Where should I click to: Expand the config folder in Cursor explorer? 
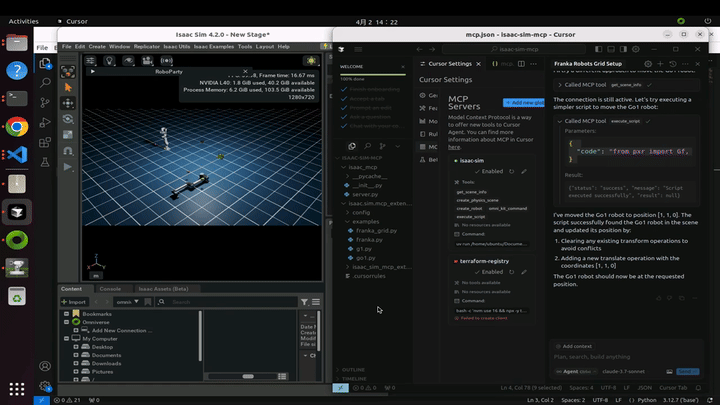[x=361, y=213]
